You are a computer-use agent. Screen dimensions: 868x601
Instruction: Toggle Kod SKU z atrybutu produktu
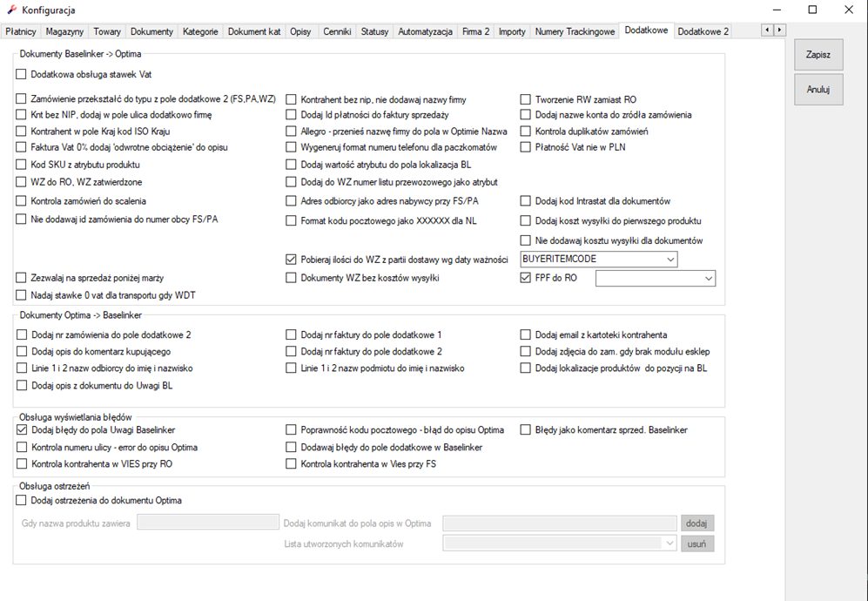pyautogui.click(x=21, y=165)
